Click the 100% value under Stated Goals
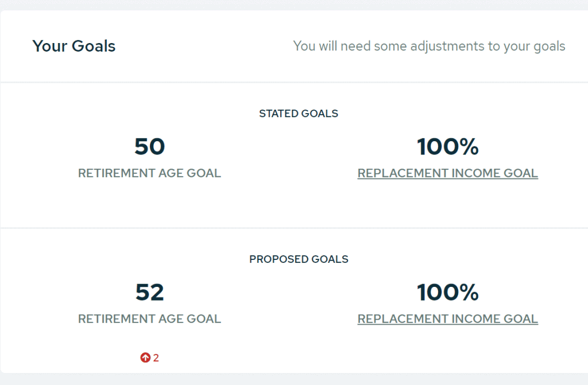 point(448,146)
